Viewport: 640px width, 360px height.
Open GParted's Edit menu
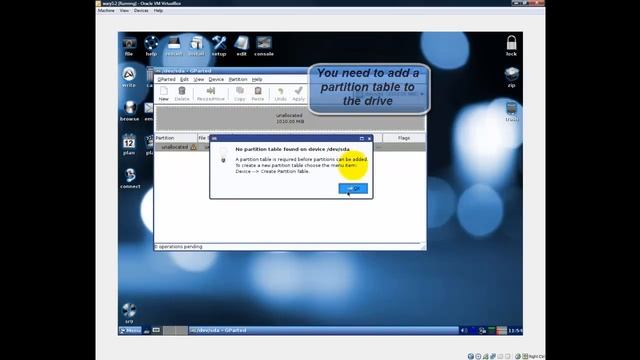click(x=184, y=79)
